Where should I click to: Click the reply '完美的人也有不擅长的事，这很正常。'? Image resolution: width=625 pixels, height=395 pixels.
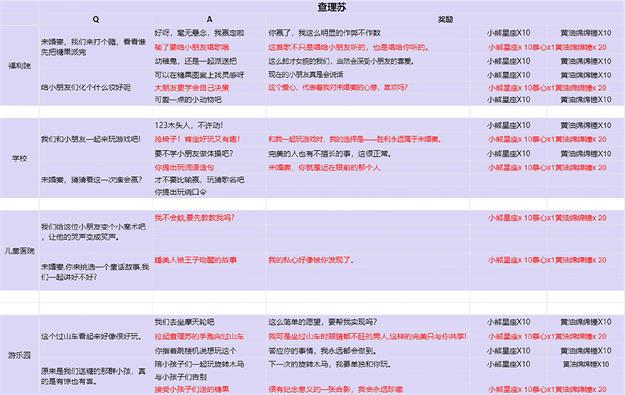330,153
